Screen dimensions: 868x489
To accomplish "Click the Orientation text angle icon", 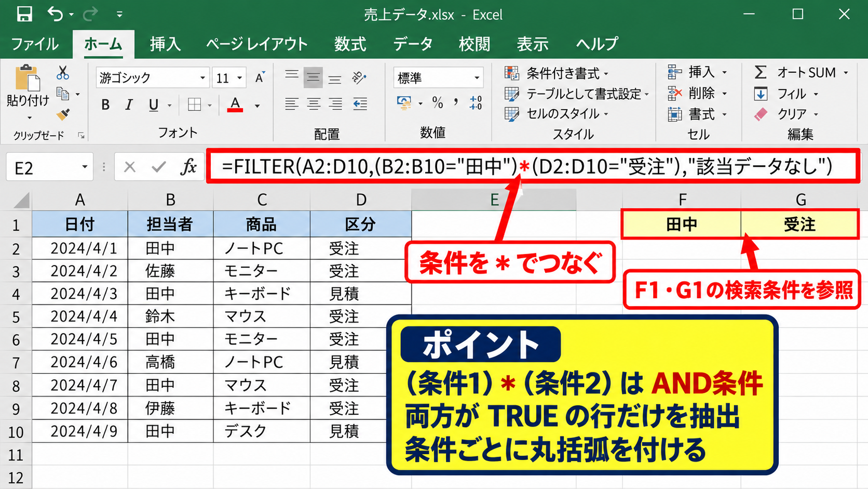I will click(x=359, y=77).
